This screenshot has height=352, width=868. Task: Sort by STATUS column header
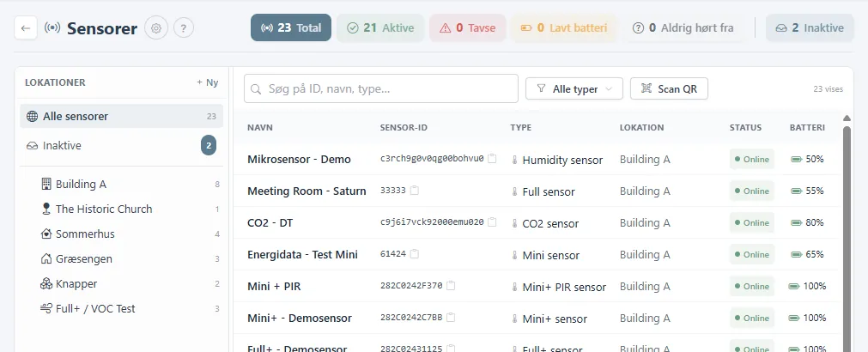[746, 127]
